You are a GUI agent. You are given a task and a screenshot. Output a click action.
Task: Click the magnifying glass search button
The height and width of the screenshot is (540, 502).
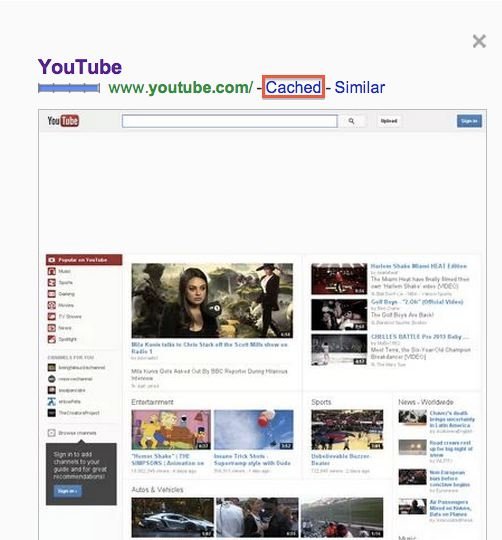(x=351, y=121)
